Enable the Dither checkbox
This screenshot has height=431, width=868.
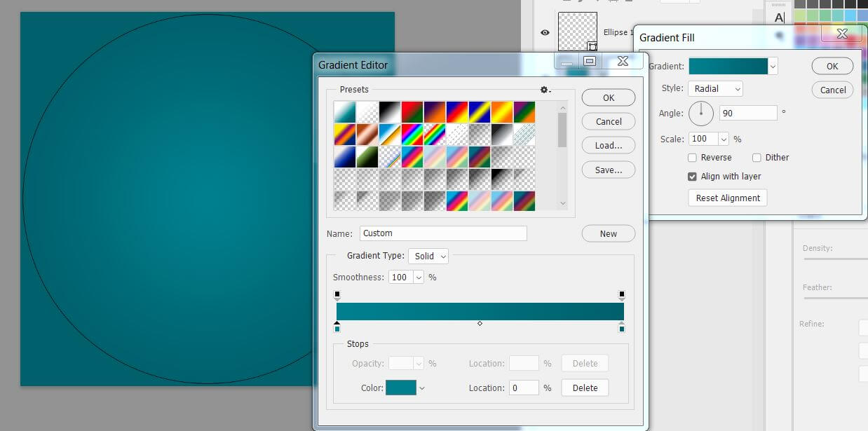[757, 158]
